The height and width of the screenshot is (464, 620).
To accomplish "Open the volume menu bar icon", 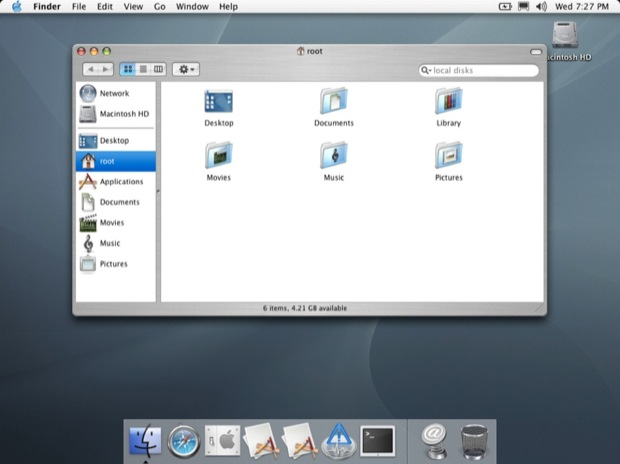I will [x=541, y=7].
